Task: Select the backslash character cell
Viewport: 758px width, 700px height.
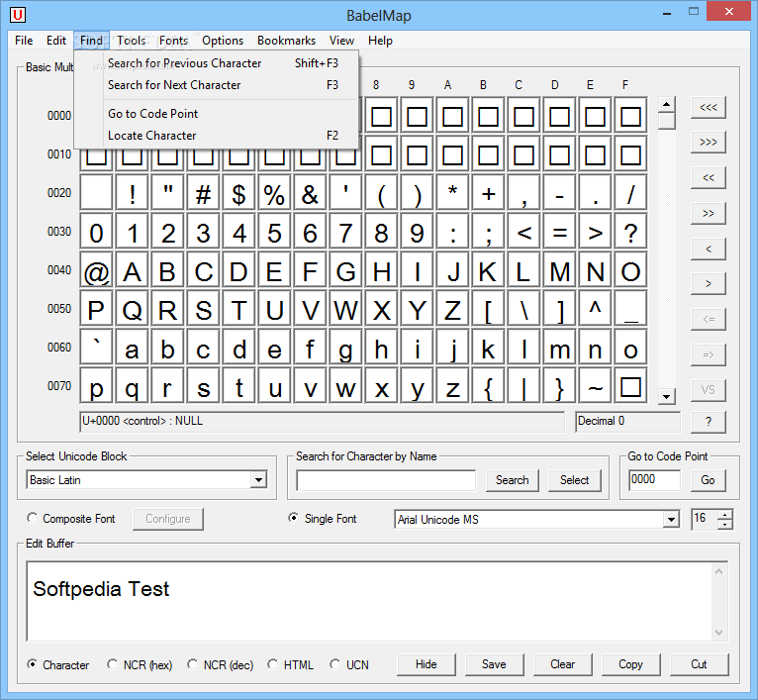Action: click(x=524, y=310)
